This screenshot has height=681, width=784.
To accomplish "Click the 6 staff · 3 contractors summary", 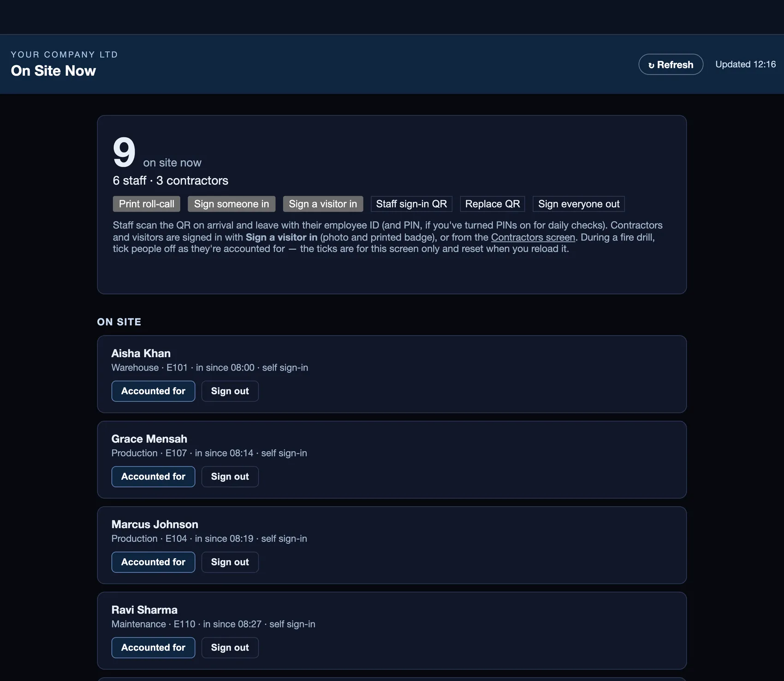I will pos(171,180).
